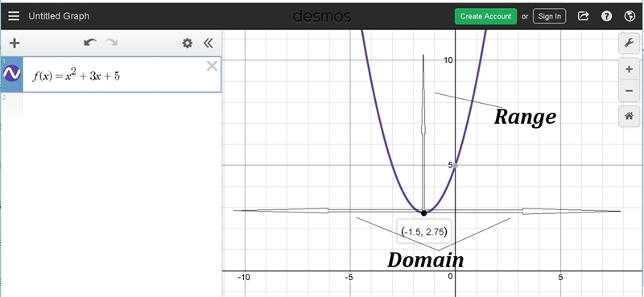This screenshot has height=297, width=644.
Task: Add a new expression item
Action: pyautogui.click(x=14, y=43)
